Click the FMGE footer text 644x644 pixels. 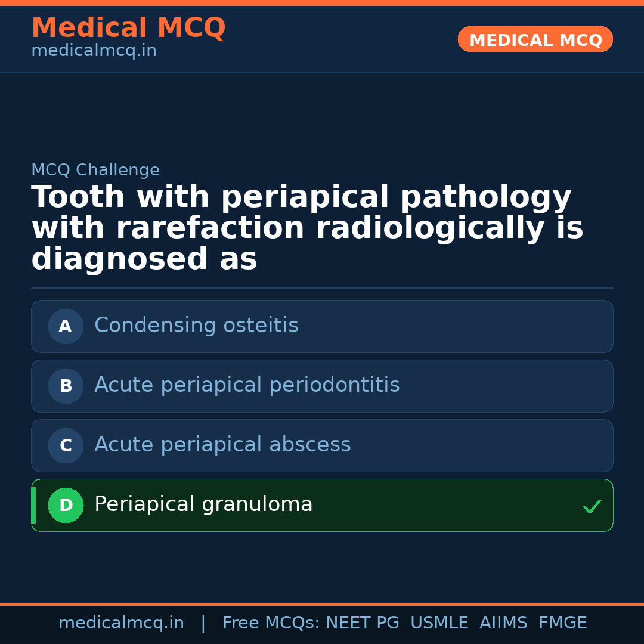pos(562,623)
